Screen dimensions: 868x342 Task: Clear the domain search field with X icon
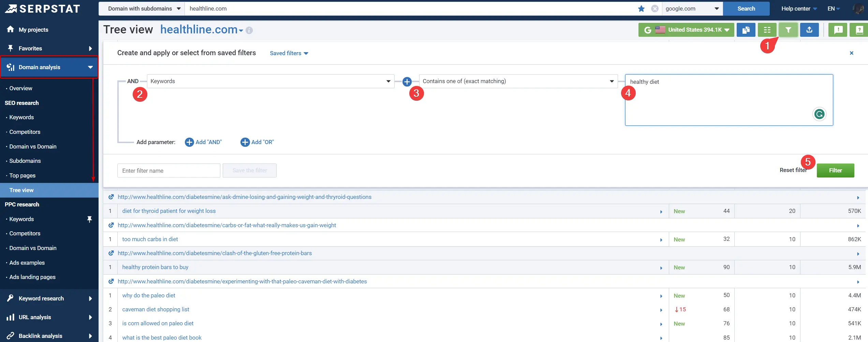(654, 9)
